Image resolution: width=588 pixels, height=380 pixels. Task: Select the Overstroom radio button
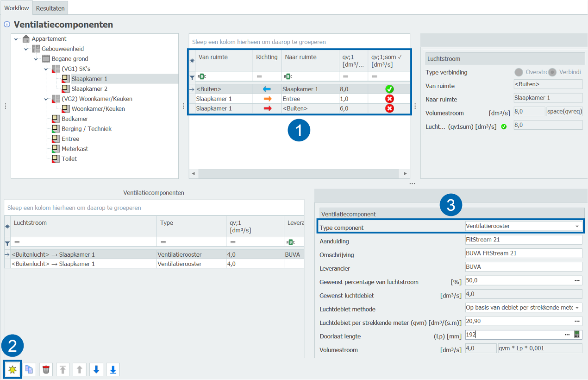coord(519,72)
